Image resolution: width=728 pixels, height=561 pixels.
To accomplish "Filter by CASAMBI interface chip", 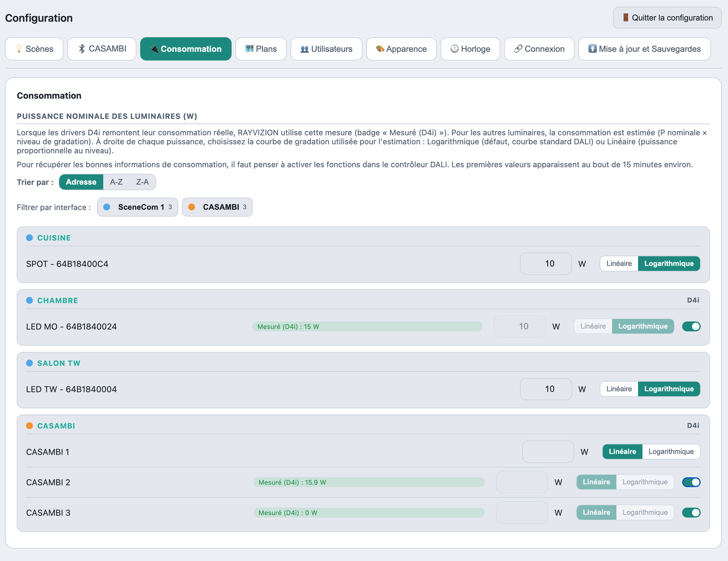I will (217, 207).
